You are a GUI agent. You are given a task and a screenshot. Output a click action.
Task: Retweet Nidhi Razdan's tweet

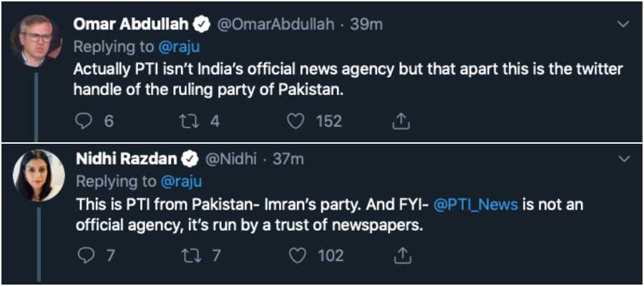(x=190, y=255)
